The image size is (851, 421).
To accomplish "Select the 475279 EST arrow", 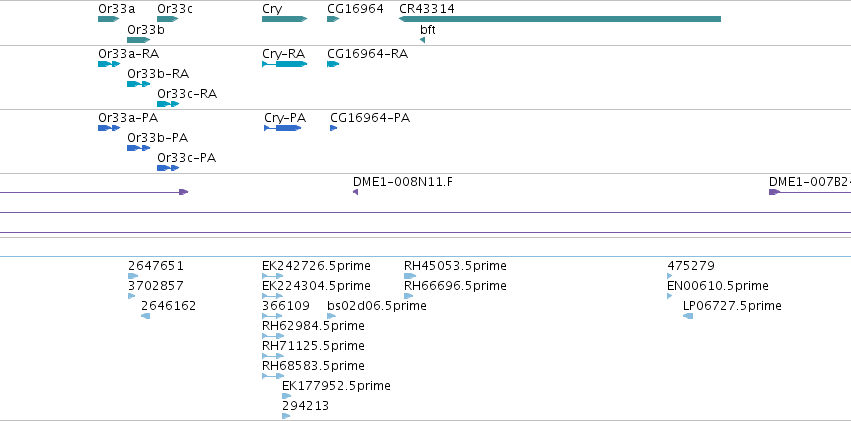I will tap(670, 276).
